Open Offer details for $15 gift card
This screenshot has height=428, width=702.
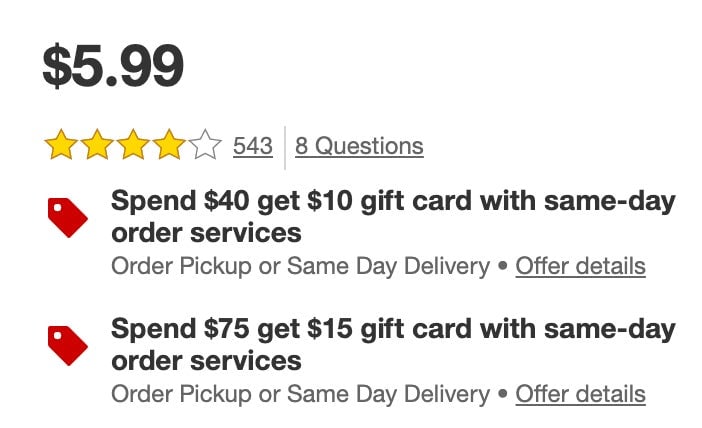click(580, 394)
